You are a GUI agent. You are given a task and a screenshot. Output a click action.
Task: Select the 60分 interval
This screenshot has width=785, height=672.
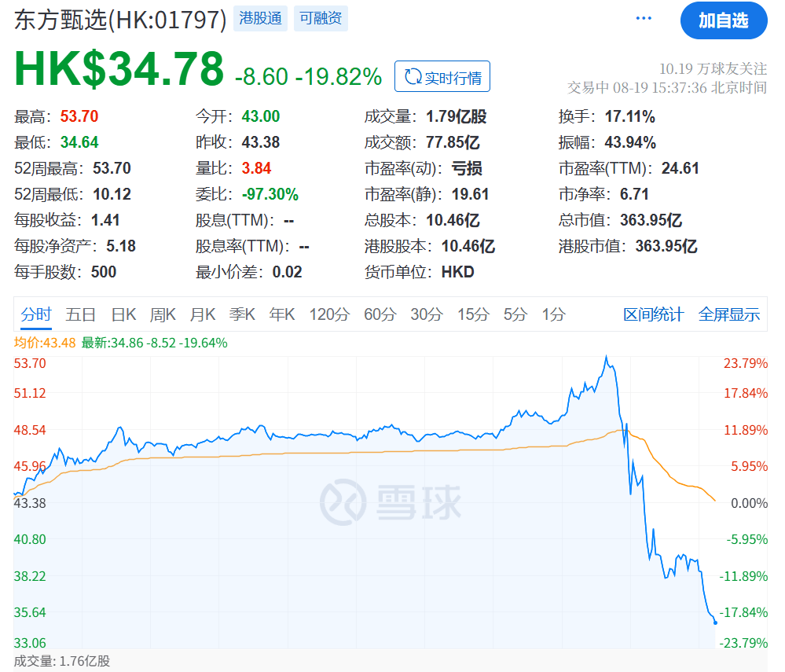click(x=379, y=314)
